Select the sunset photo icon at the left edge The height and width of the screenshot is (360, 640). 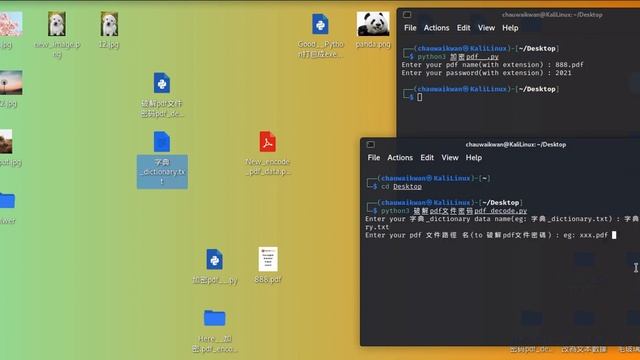(11, 83)
